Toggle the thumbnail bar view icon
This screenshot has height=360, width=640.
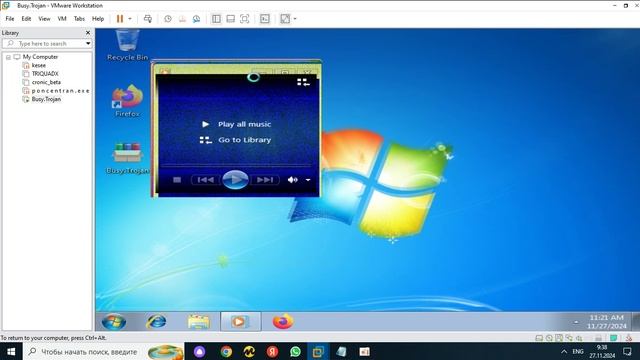pos(231,19)
